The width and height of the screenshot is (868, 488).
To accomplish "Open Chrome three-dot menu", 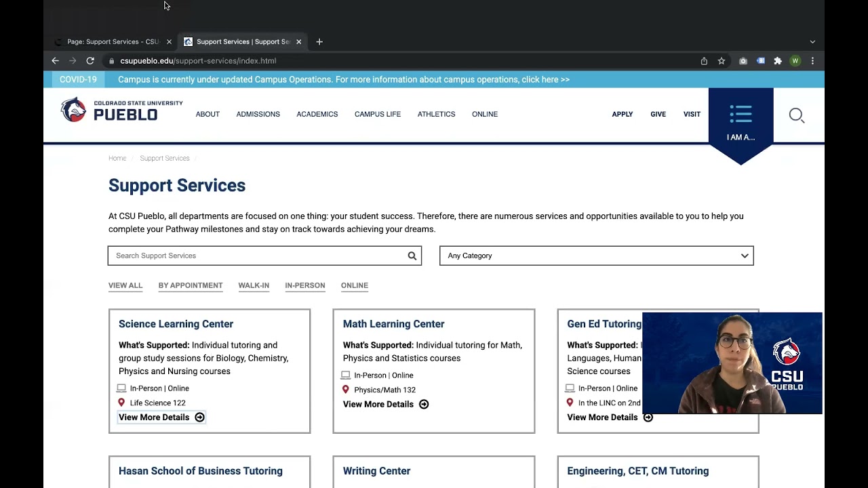I will (x=812, y=60).
